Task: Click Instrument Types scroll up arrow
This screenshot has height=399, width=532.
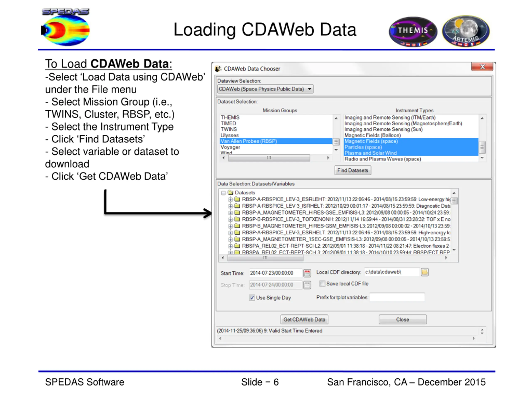Action: [482, 118]
